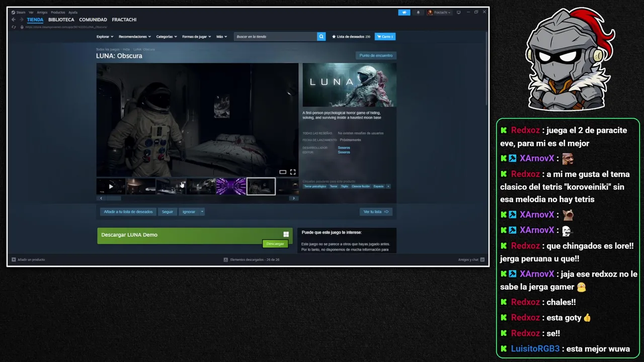Screen dimensions: 644x362
Task: Open the notifications bell
Action: coord(418,12)
